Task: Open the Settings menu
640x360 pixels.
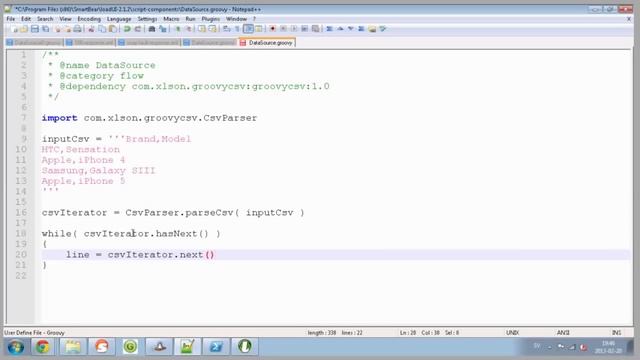Action: [147, 19]
